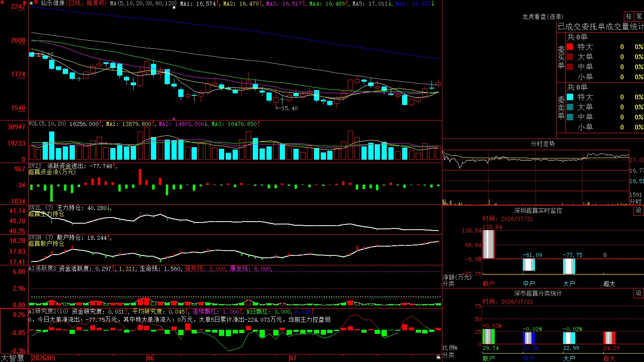Click the white star favorite icon

tap(31, 3)
